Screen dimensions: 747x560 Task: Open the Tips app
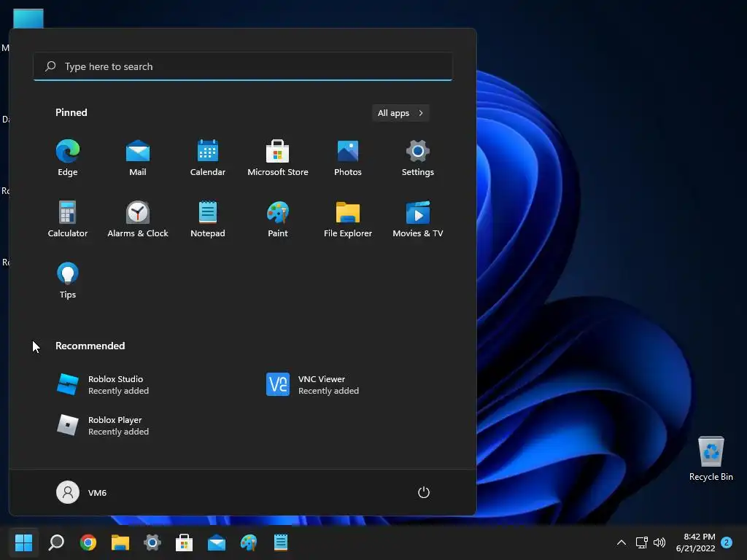[68, 281]
